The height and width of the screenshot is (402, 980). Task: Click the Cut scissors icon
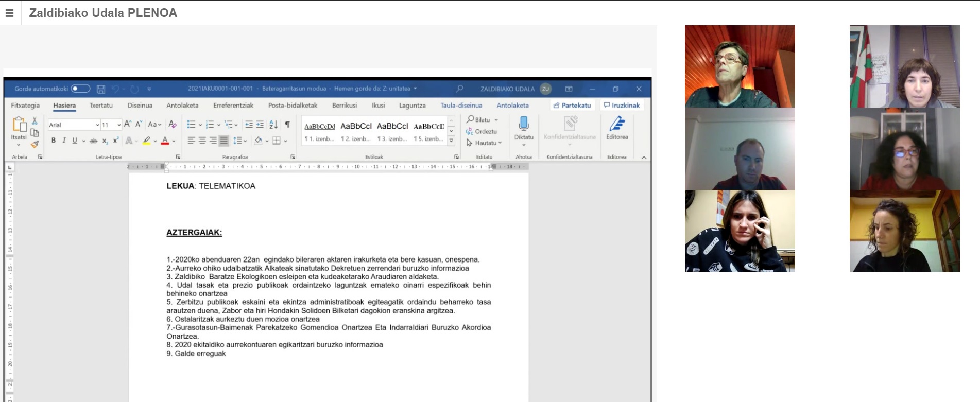(x=35, y=121)
